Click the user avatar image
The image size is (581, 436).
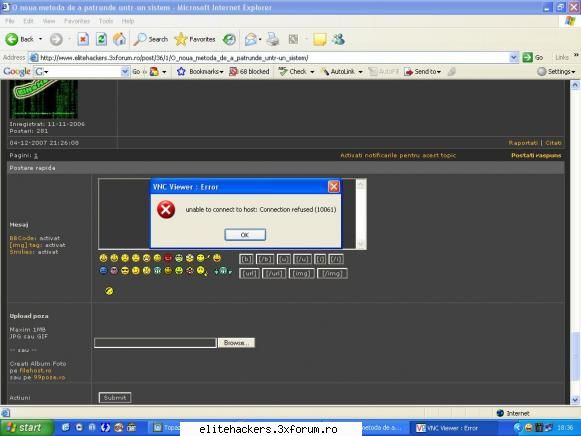[44, 99]
